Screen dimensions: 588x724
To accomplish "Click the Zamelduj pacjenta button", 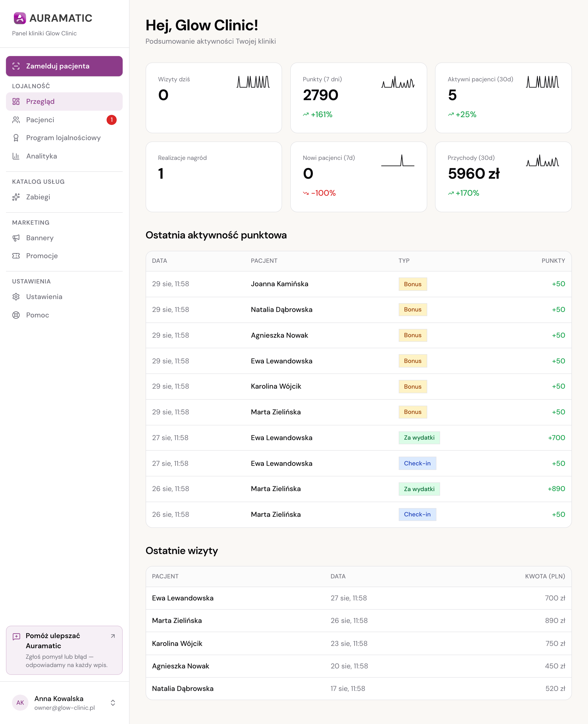I will [64, 66].
